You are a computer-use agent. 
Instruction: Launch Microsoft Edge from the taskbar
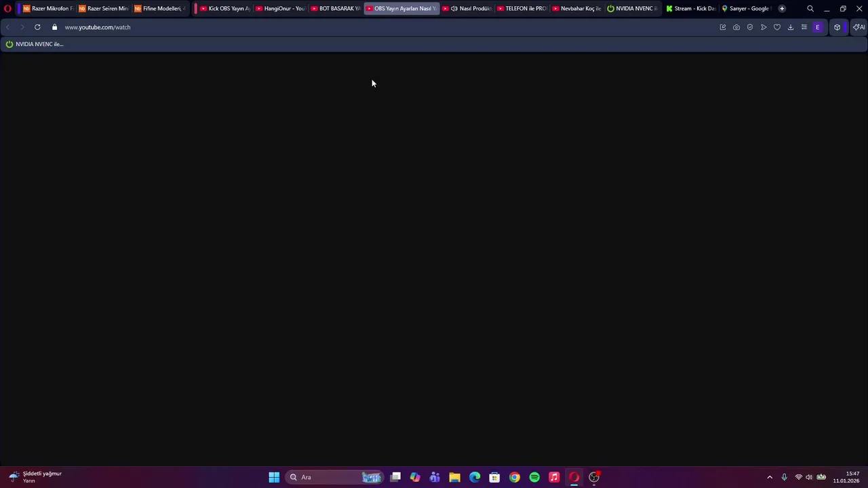475,477
